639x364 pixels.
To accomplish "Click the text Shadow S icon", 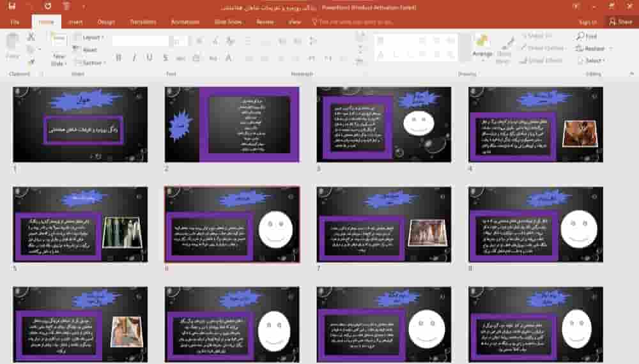I will click(165, 58).
